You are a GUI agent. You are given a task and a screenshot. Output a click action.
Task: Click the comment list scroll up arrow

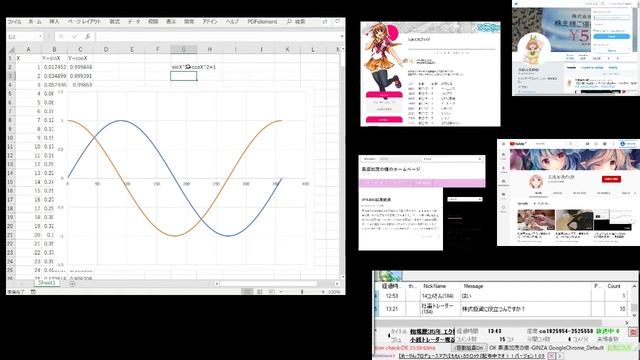coord(634,286)
